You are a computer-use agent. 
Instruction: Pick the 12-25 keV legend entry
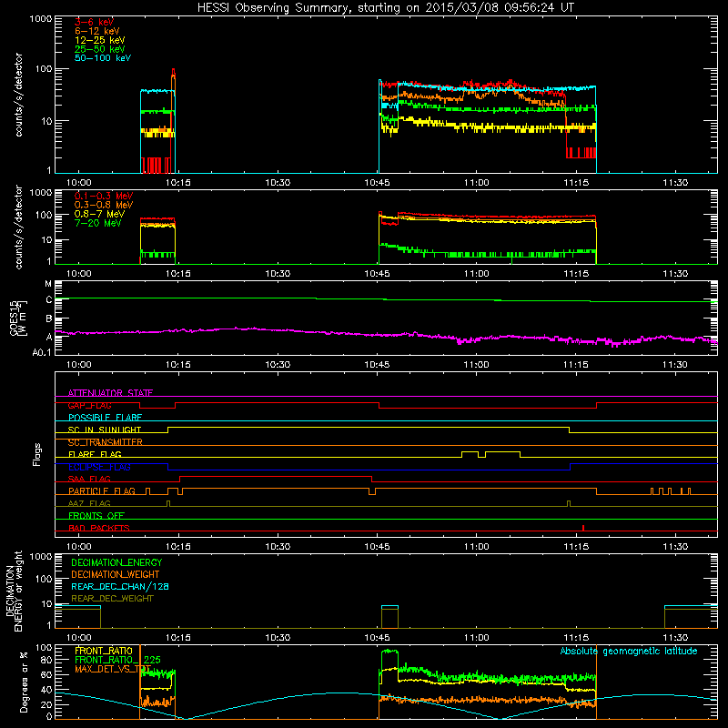coord(100,40)
